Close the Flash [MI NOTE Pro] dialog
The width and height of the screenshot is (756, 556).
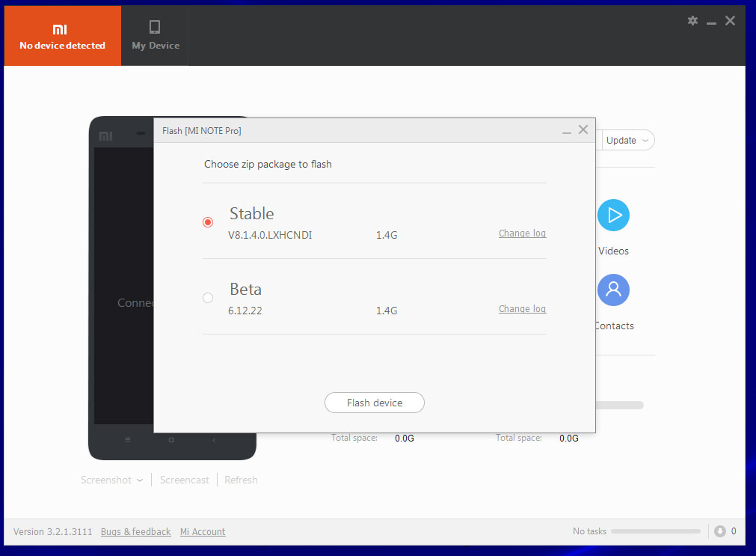[x=583, y=129]
